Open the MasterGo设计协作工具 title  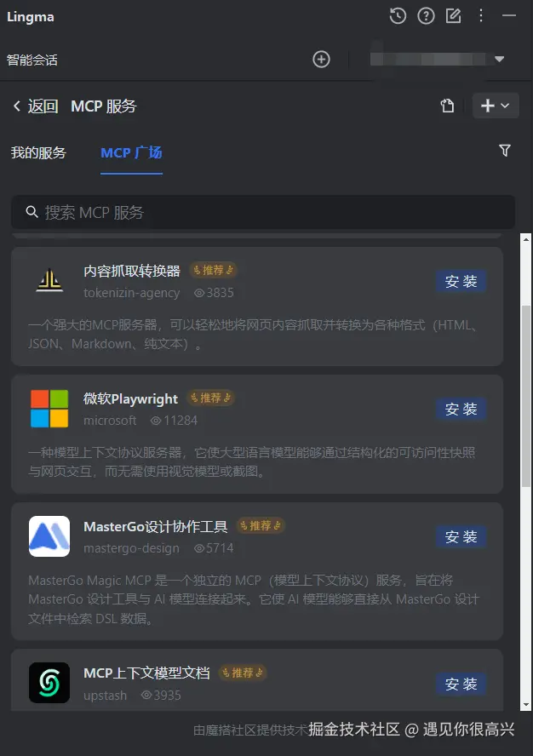point(155,526)
